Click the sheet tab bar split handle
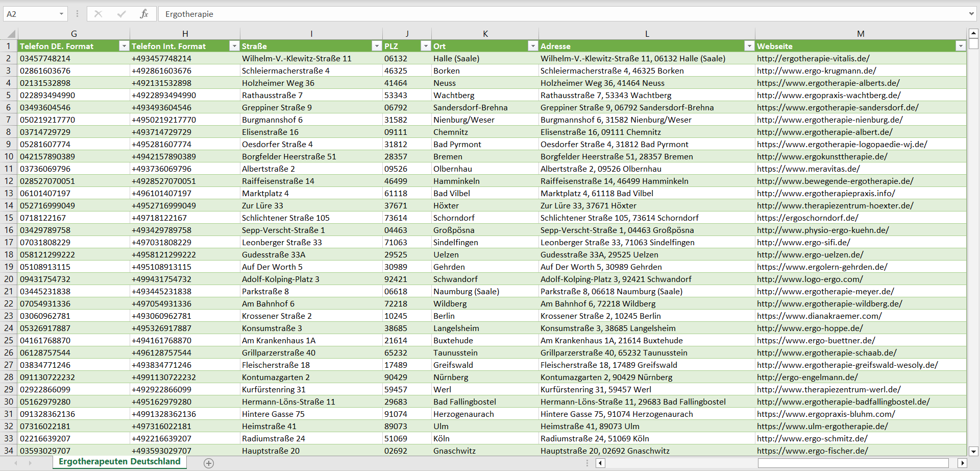Screen dimensions: 980x471 [x=587, y=463]
